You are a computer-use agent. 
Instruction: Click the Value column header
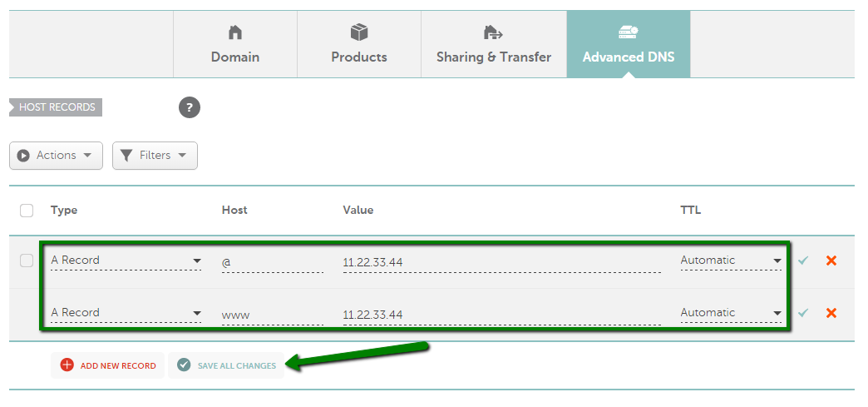pyautogui.click(x=358, y=210)
